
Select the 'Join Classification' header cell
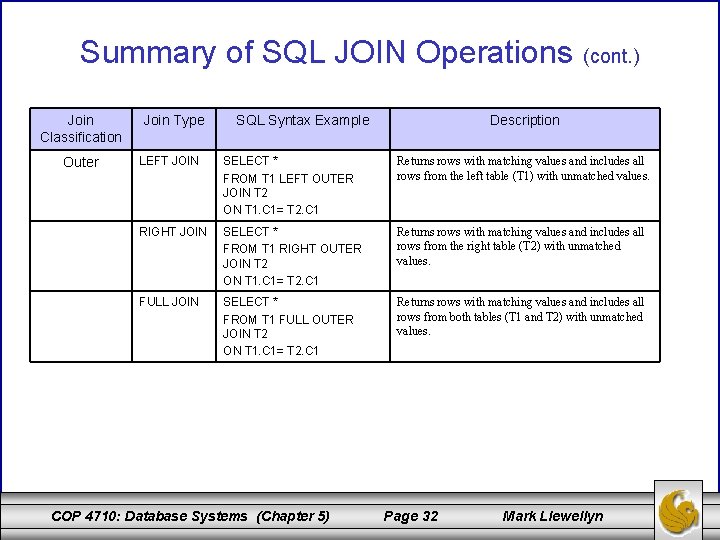(x=81, y=129)
